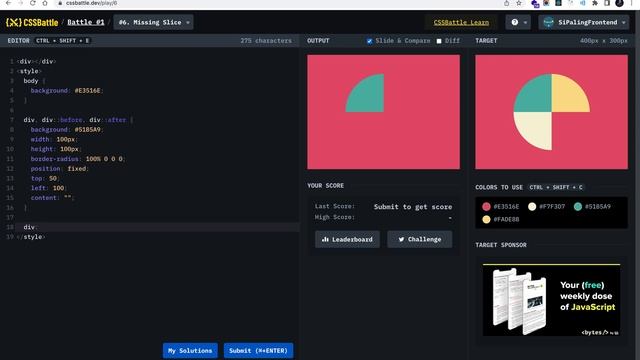Enable the Diff checkbox
The height and width of the screenshot is (360, 640).
point(439,41)
